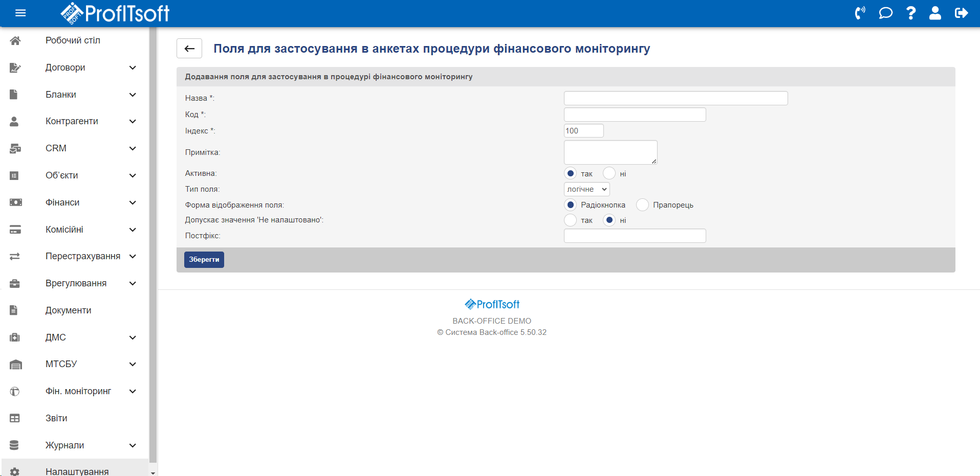The image size is (980, 476).
Task: Open the hamburger menu icon
Action: [20, 13]
